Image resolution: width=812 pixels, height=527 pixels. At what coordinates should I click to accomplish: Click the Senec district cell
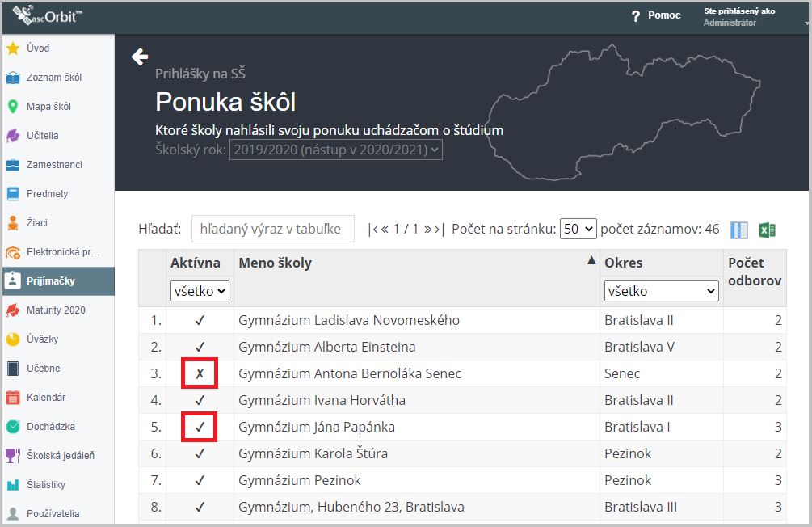pyautogui.click(x=622, y=373)
